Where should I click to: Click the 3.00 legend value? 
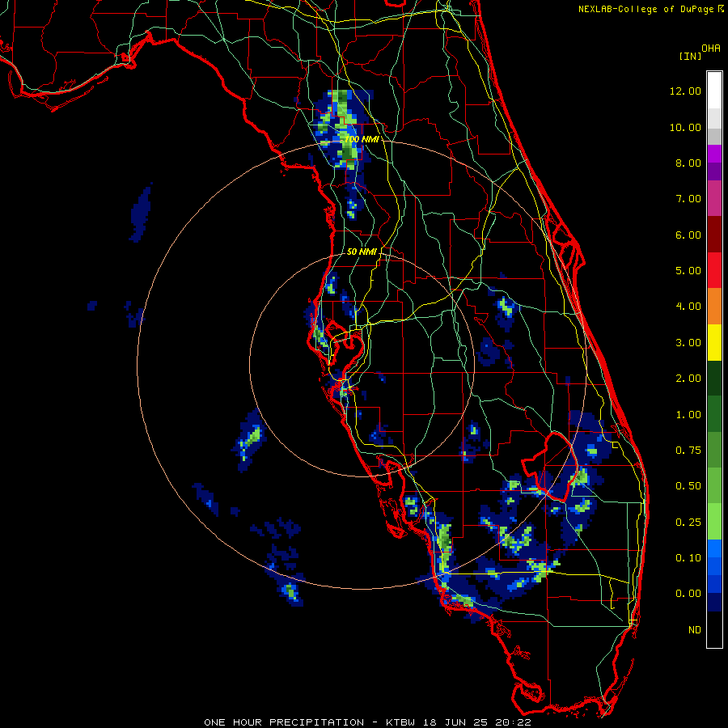[x=688, y=343]
